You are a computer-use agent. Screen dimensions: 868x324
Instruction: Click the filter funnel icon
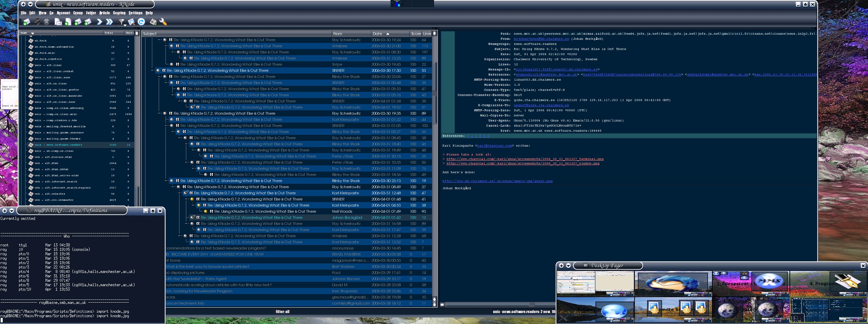(121, 22)
